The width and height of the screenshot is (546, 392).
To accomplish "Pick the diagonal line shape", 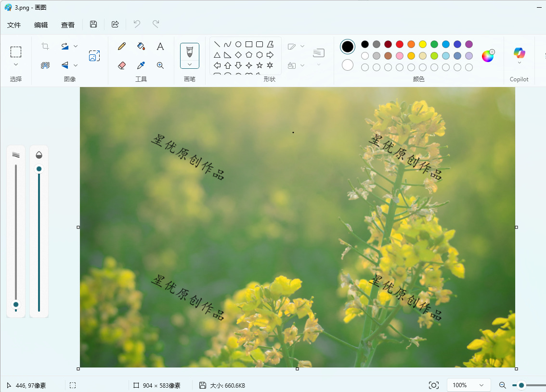I will pos(217,44).
